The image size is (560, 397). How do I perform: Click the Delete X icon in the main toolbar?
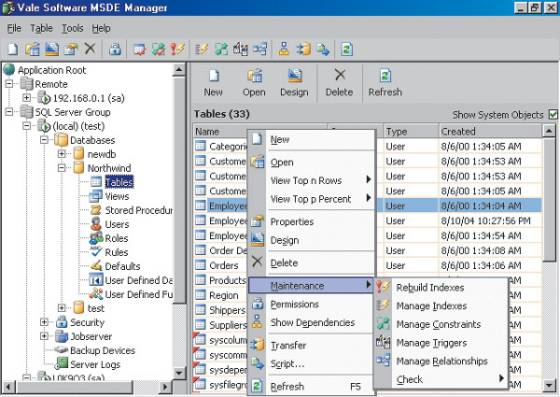90,48
